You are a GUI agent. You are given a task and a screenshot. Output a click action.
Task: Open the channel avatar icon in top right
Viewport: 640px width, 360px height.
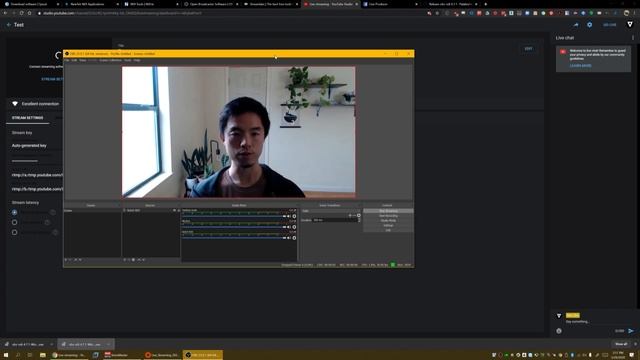coord(630,24)
